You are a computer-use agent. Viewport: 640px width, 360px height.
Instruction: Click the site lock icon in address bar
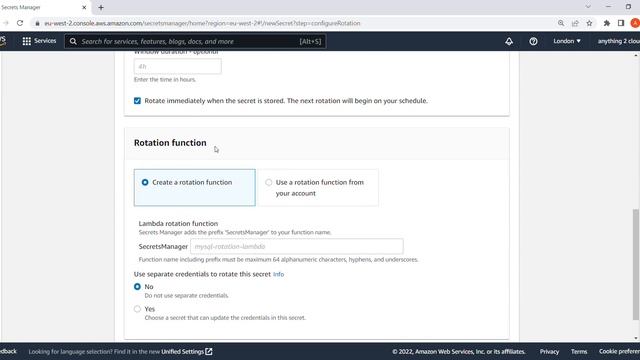pyautogui.click(x=38, y=23)
